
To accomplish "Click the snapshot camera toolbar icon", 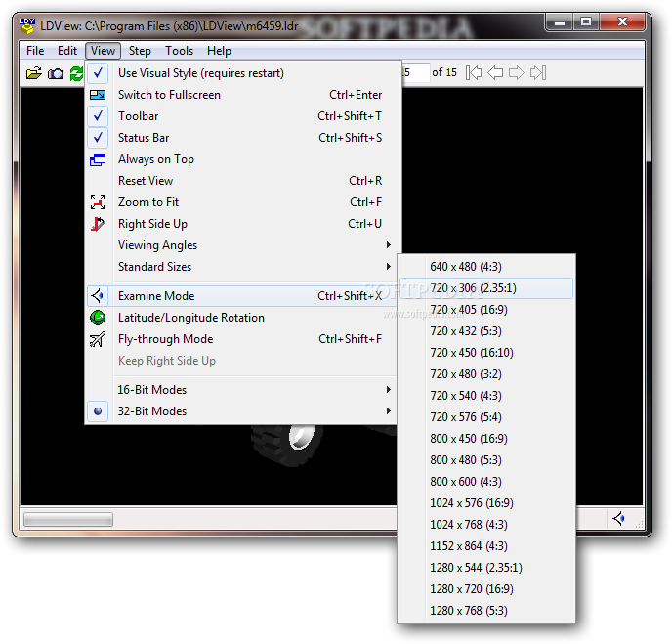I will [56, 73].
